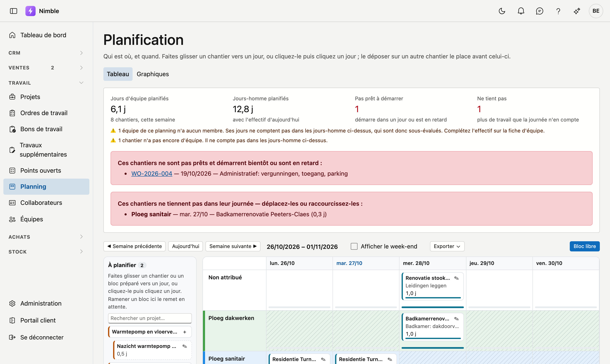
Task: Open the BE user avatar menu
Action: (x=596, y=11)
